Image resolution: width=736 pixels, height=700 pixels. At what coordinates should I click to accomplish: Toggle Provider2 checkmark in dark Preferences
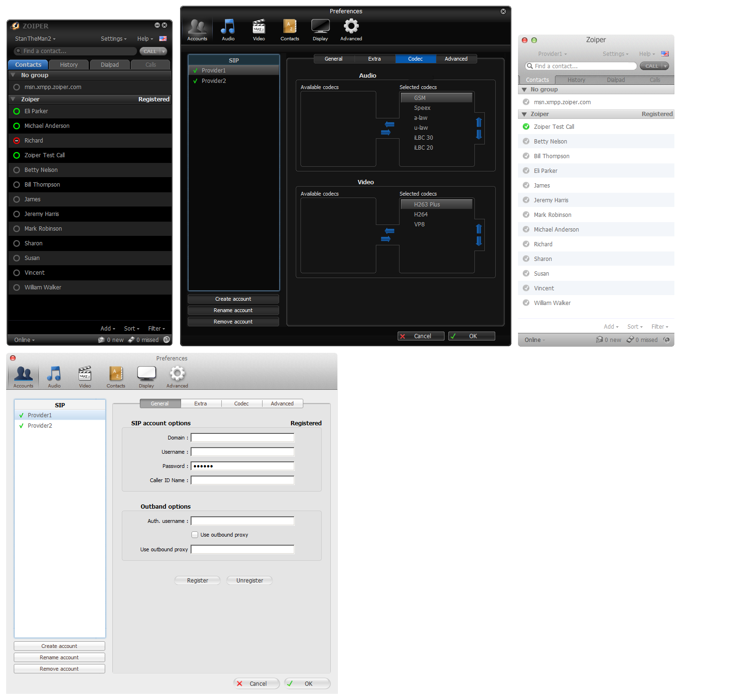[x=195, y=81]
